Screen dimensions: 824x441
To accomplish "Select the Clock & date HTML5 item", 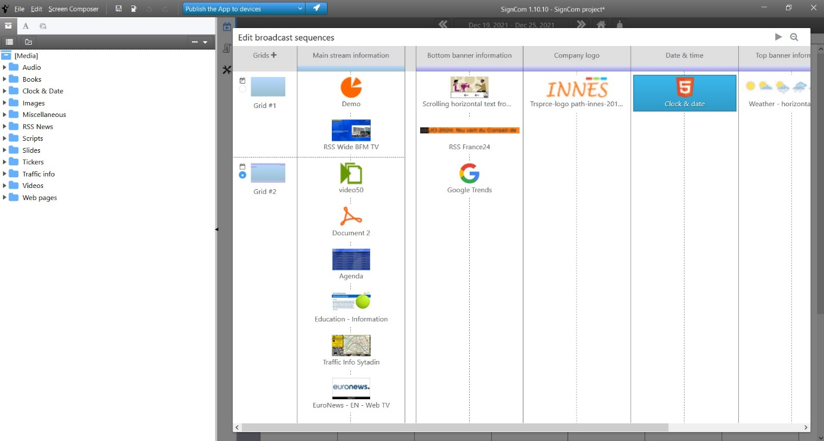I will pos(684,93).
